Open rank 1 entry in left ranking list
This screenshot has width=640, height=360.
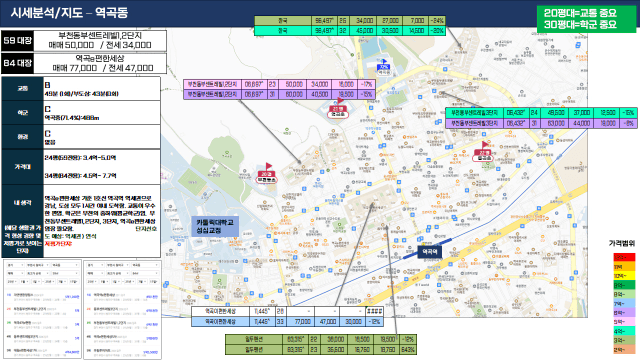(43, 297)
